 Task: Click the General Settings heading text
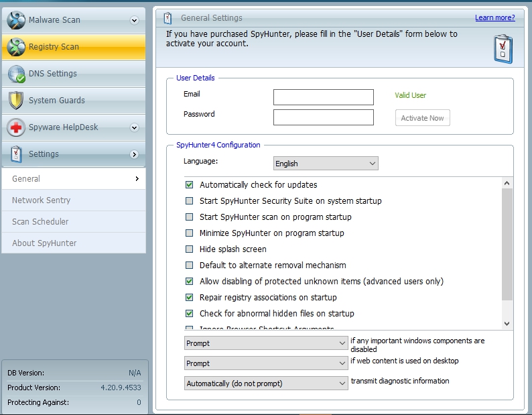coord(211,18)
